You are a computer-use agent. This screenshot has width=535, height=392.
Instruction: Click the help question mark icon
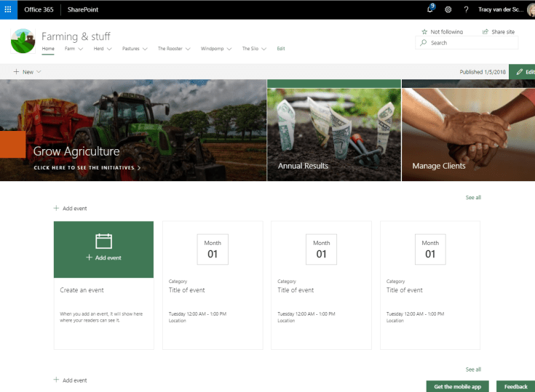point(466,9)
